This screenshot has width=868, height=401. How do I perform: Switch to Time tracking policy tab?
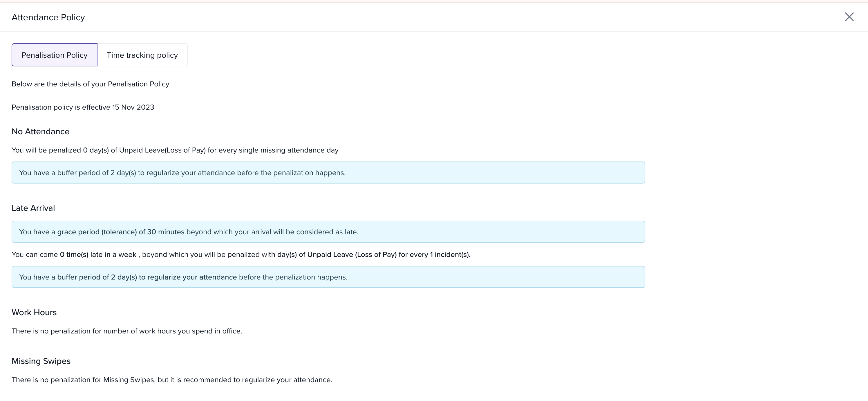tap(142, 55)
